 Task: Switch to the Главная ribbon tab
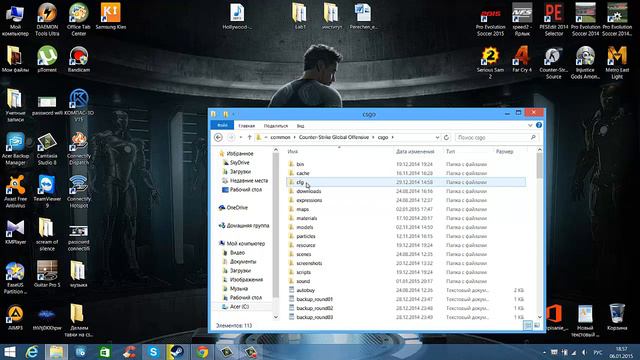(x=247, y=126)
